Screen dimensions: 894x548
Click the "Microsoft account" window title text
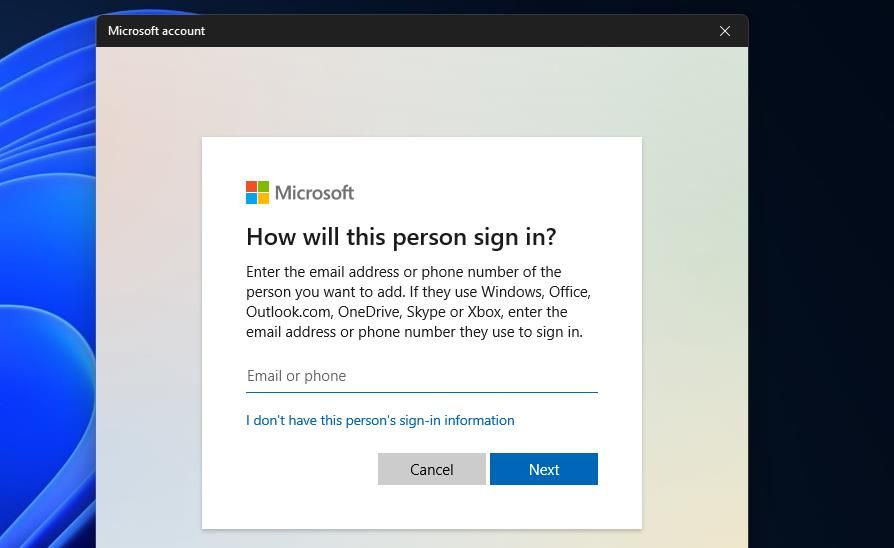coord(156,31)
